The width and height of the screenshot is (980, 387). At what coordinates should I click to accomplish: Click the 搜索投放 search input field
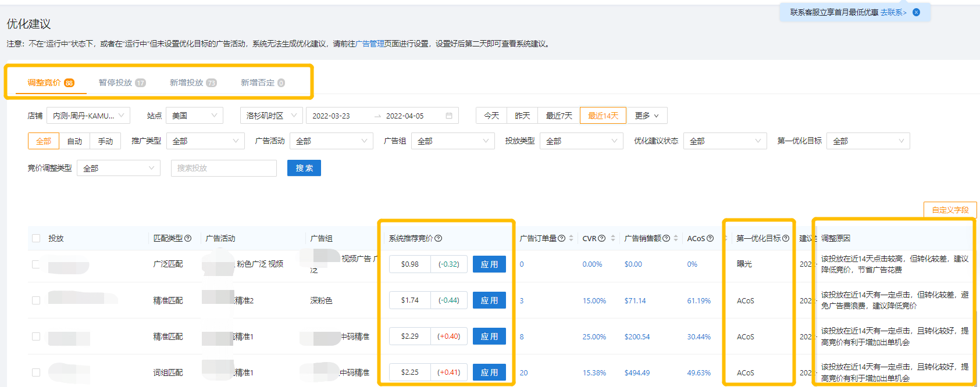pyautogui.click(x=223, y=168)
